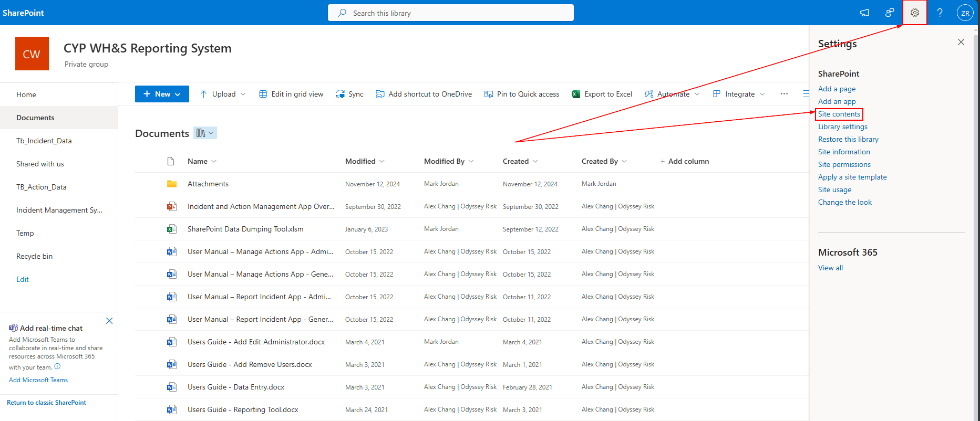Go to Home in left navigation

(x=26, y=94)
